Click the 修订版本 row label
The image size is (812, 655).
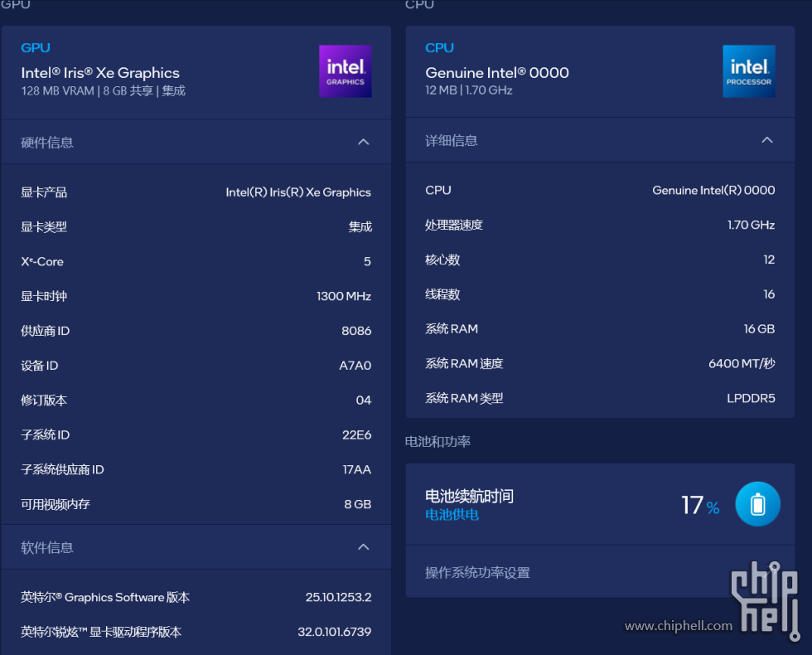44,400
